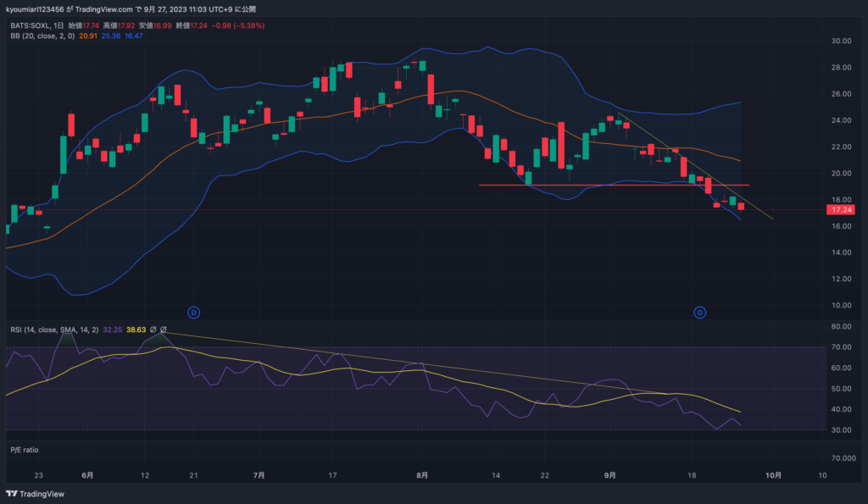Image resolution: width=868 pixels, height=504 pixels.
Task: Click the 60.00 RSI axis label
Action: click(841, 368)
